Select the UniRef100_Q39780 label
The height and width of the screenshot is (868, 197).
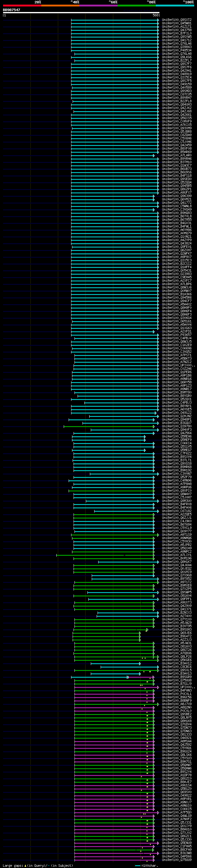(177, 426)
